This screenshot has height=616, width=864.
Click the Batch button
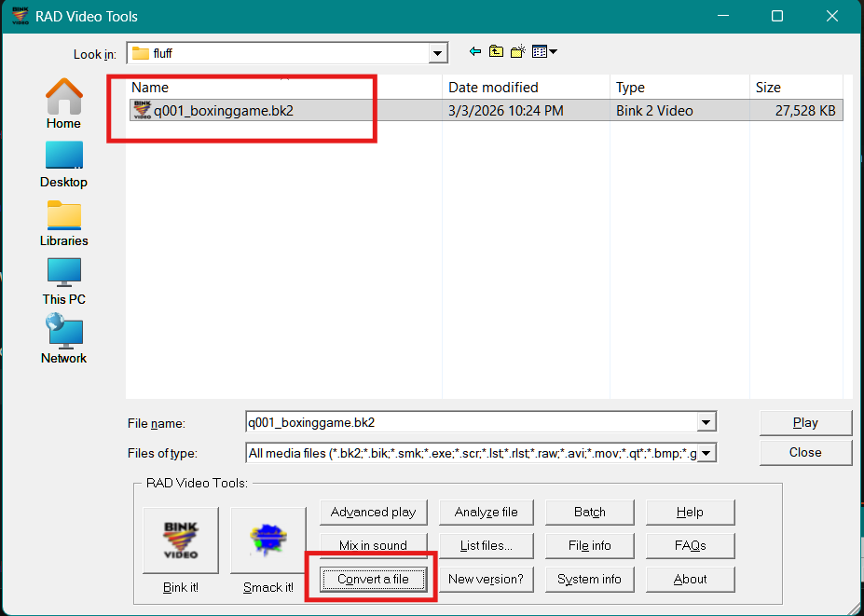pyautogui.click(x=590, y=512)
